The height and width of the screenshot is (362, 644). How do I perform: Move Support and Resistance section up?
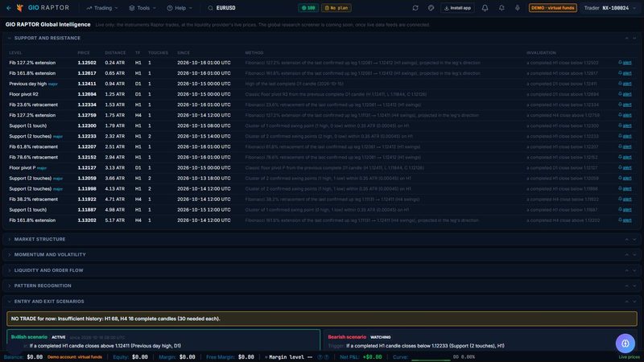click(x=627, y=38)
